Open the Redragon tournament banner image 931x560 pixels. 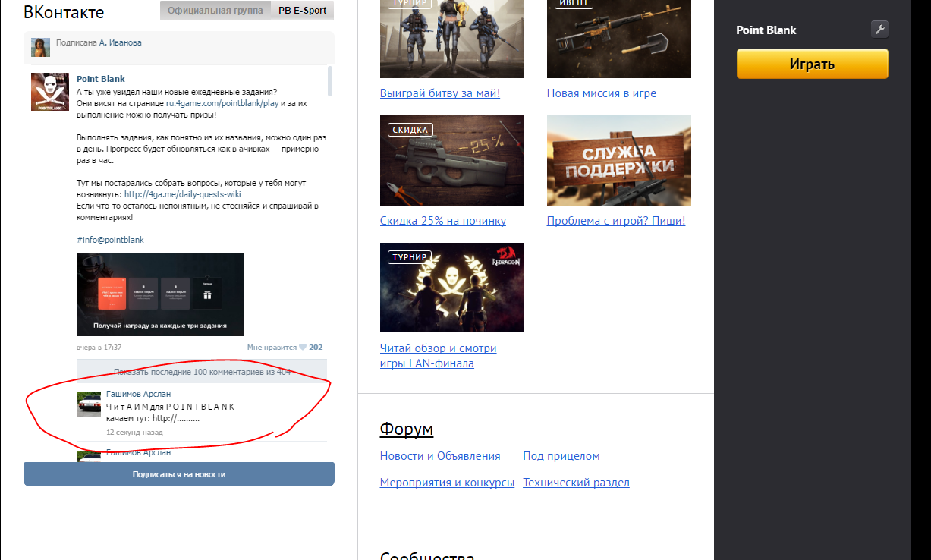coord(452,288)
